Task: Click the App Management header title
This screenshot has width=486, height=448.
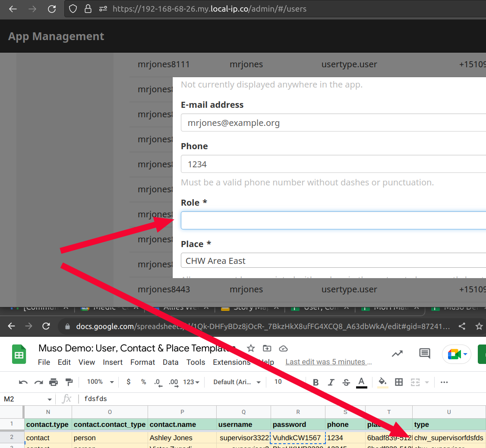Action: pos(56,36)
